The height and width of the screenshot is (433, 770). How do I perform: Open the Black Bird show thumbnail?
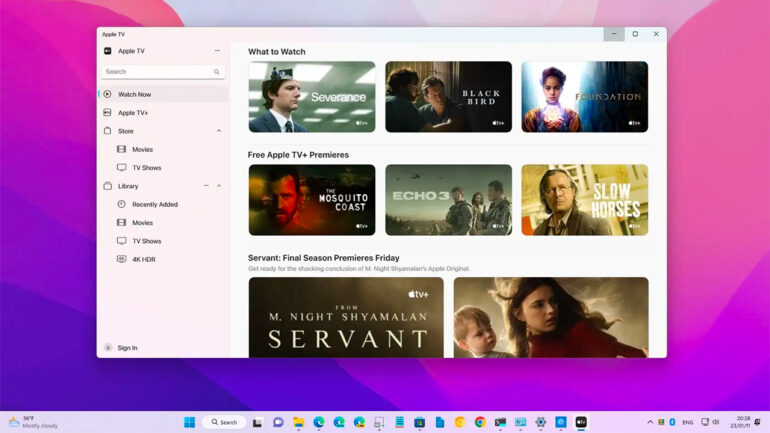(x=448, y=97)
